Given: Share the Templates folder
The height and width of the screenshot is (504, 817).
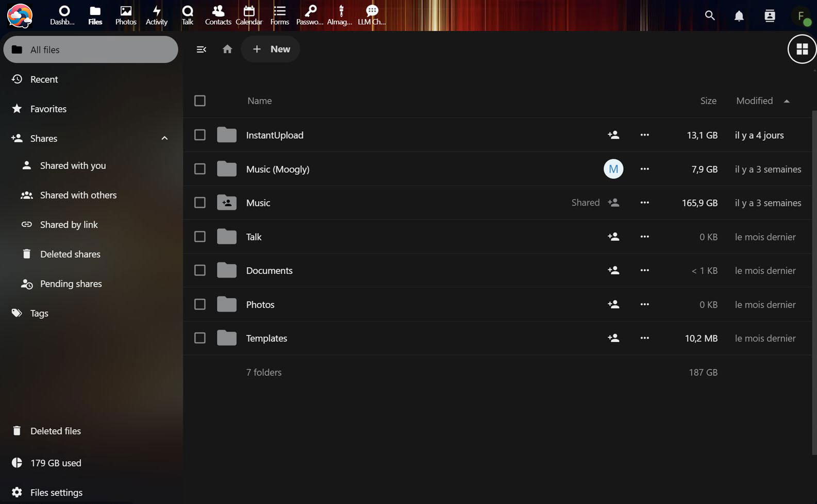Looking at the screenshot, I should tap(613, 338).
